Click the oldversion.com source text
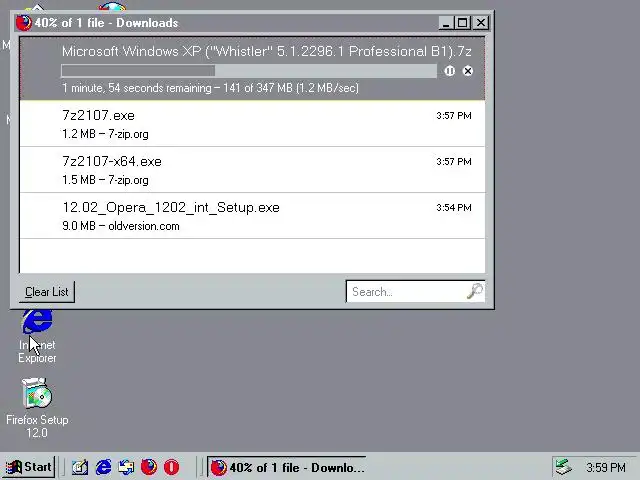 (144, 226)
